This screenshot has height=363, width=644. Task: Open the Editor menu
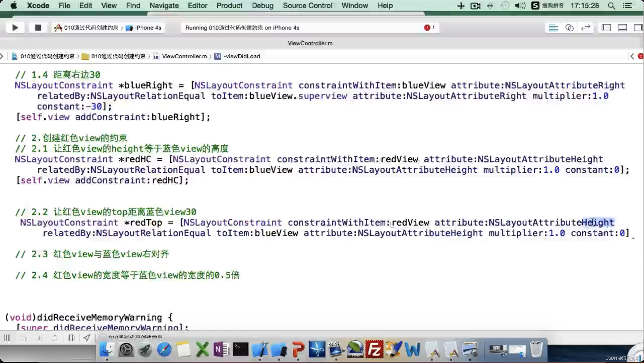(198, 5)
